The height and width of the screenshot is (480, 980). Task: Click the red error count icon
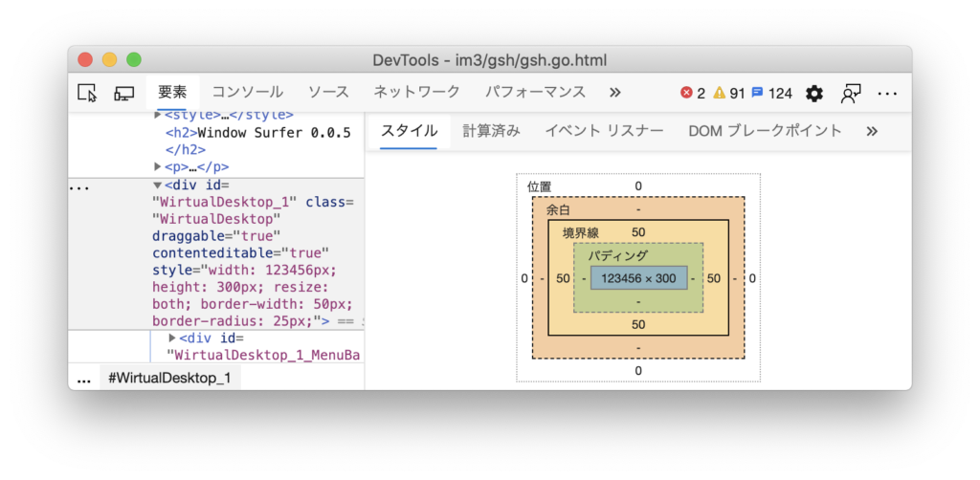(x=686, y=93)
